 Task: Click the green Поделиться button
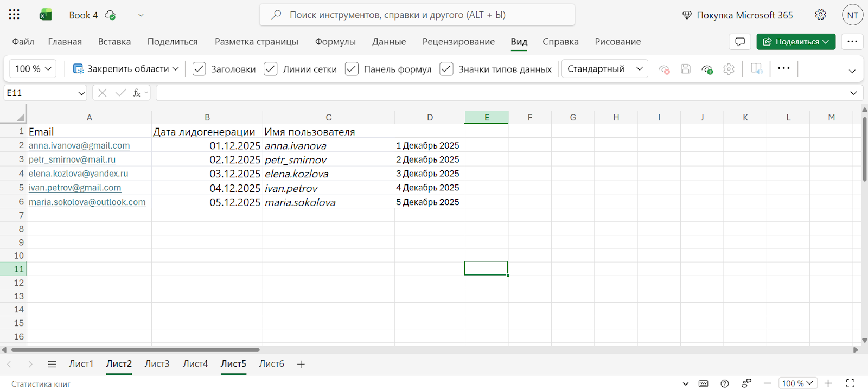(x=795, y=42)
